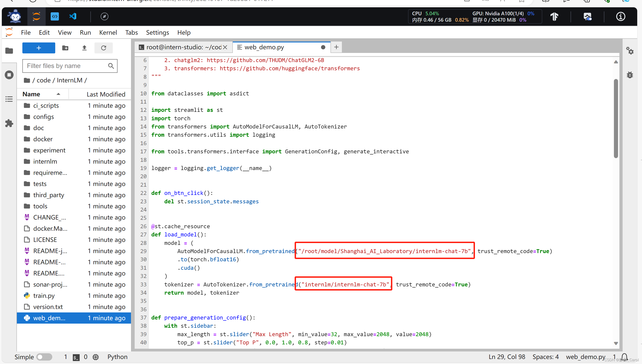Open the Table of Contents sidebar
The height and width of the screenshot is (364, 642).
(9, 99)
